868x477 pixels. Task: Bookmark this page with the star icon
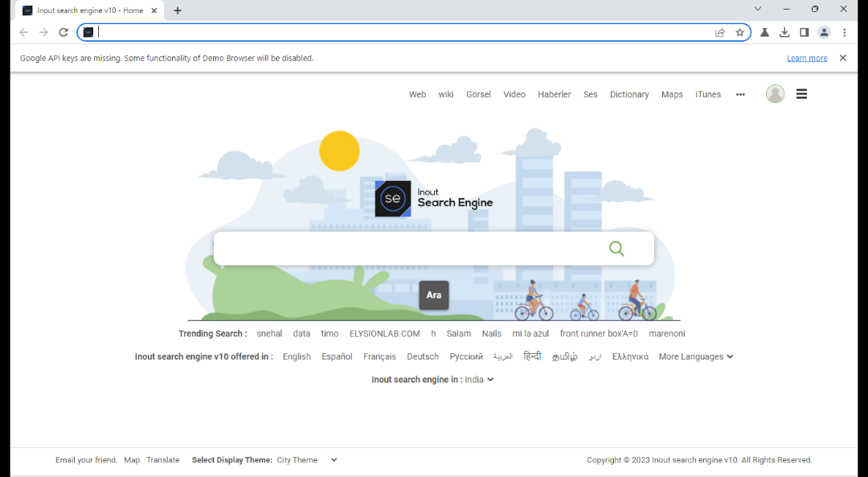tap(739, 32)
